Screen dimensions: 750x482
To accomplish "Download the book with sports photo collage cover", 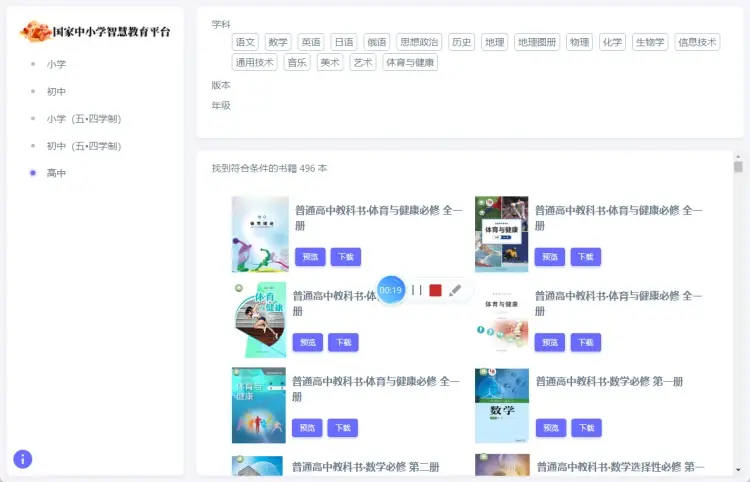I will [x=586, y=257].
